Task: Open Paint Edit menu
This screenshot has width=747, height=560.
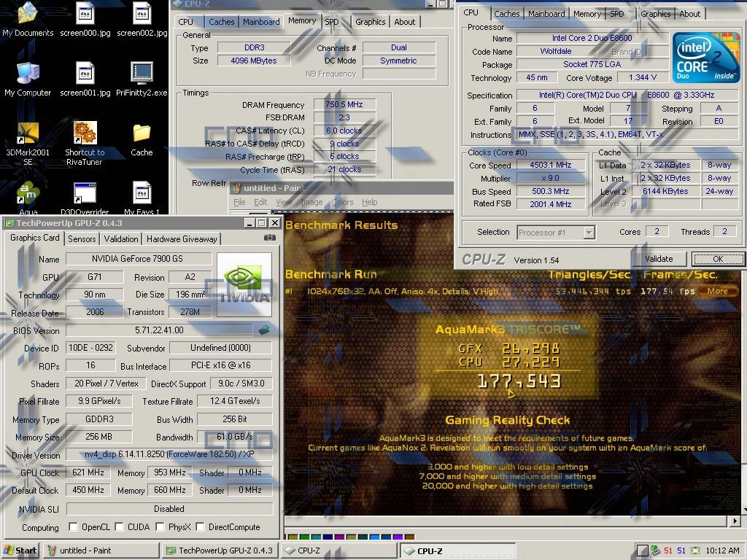Action: click(260, 202)
